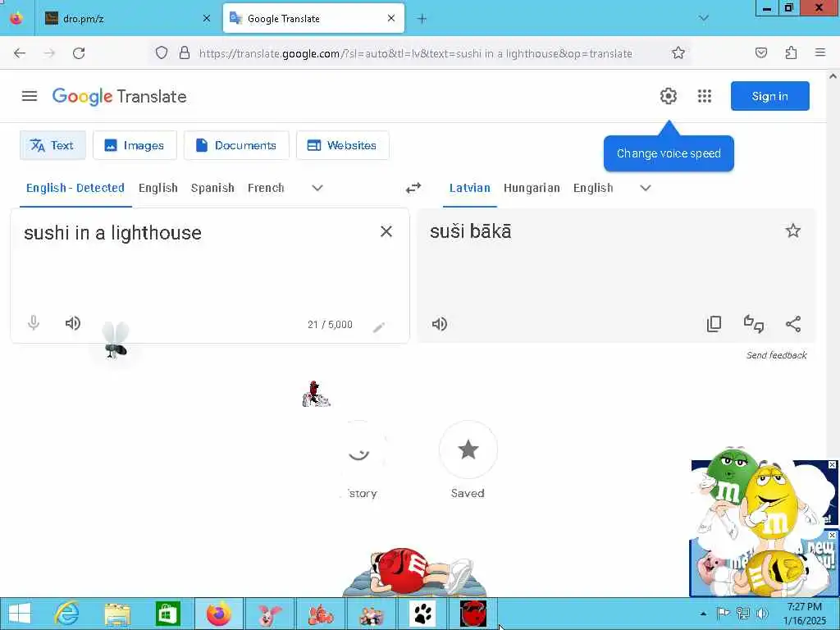Viewport: 840px width, 630px height.
Task: Listen to the Latvian translation
Action: [x=440, y=324]
